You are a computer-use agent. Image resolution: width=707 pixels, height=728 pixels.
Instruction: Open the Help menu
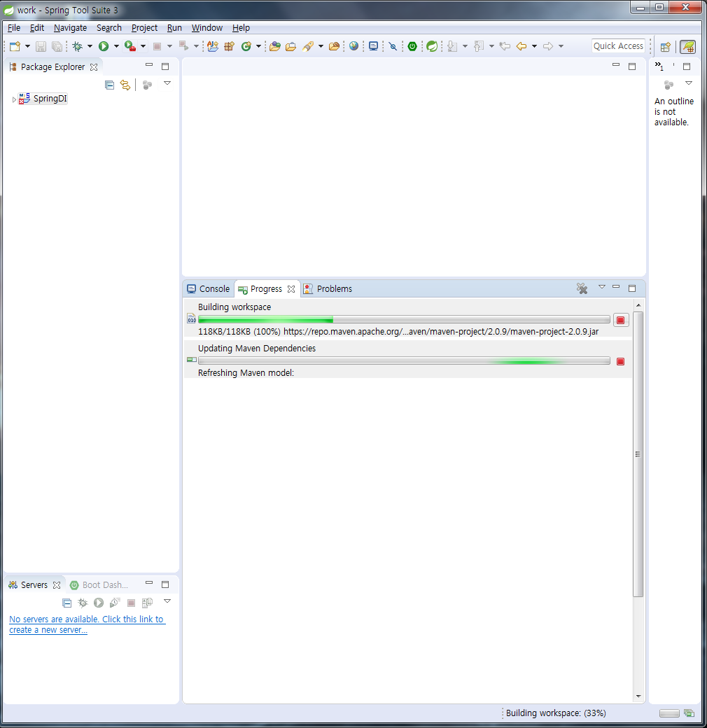(x=241, y=28)
